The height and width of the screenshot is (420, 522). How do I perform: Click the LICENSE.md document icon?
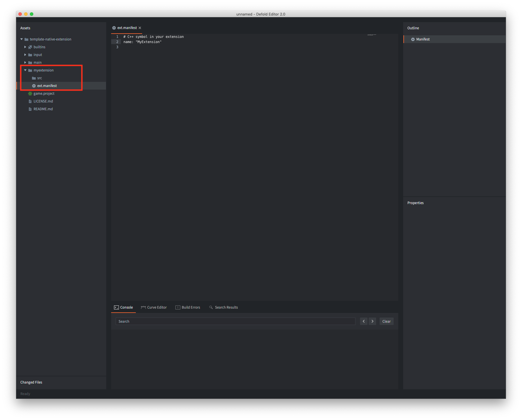[30, 101]
